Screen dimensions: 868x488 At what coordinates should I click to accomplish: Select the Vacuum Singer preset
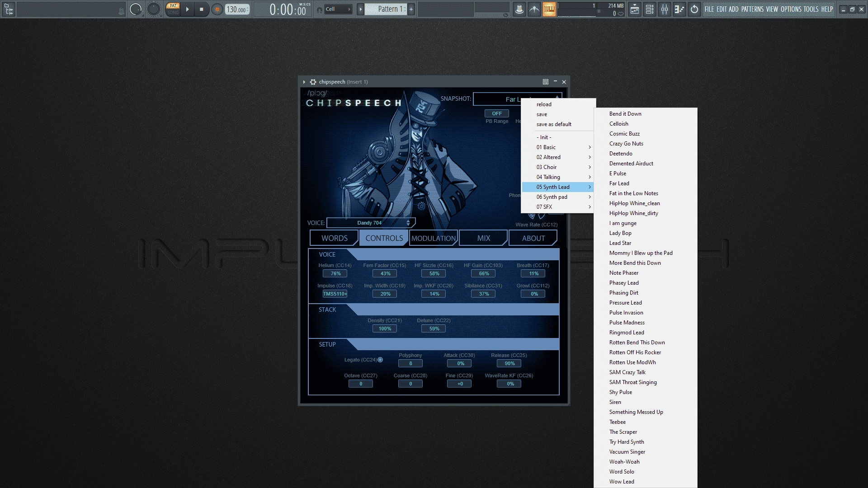coord(646,452)
